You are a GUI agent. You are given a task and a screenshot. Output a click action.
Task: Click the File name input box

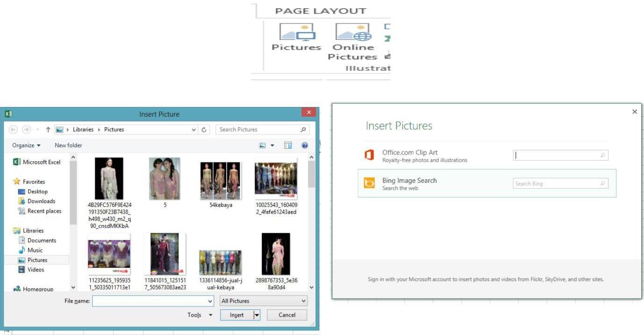click(x=153, y=301)
